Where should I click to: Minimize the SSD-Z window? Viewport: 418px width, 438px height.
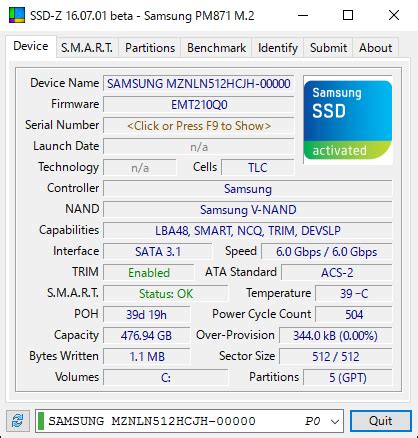tap(303, 15)
